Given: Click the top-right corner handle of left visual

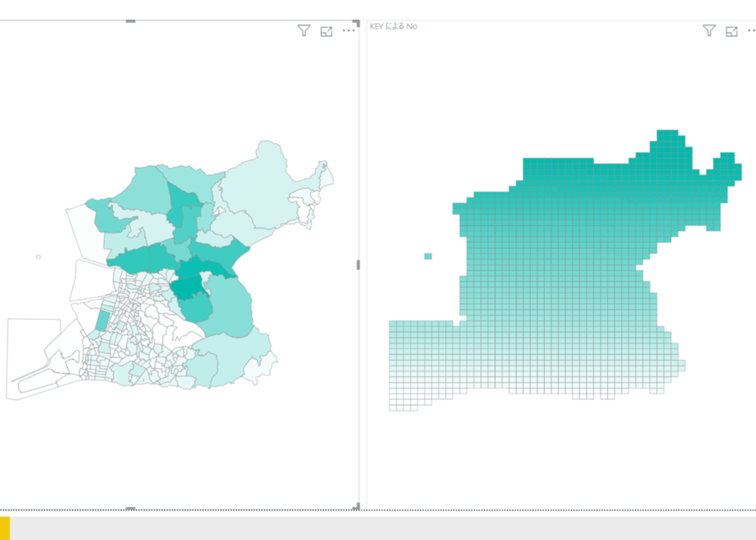Looking at the screenshot, I should click(357, 23).
